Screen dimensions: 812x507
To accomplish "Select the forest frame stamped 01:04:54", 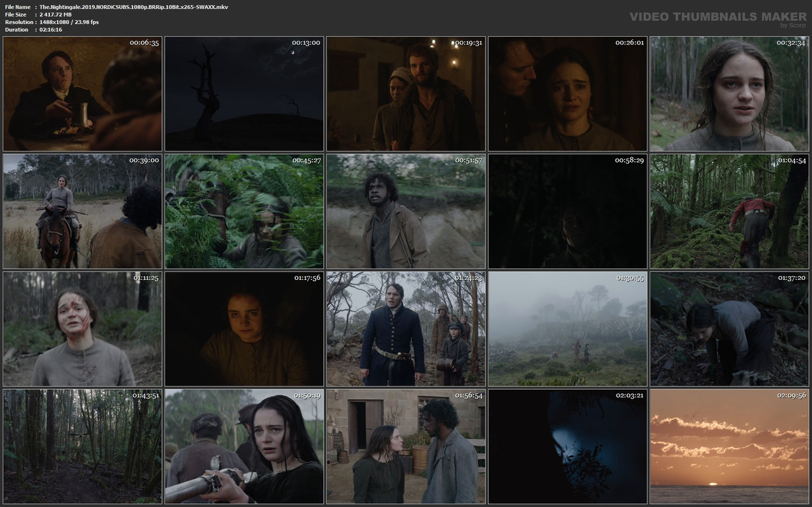I will tap(730, 211).
